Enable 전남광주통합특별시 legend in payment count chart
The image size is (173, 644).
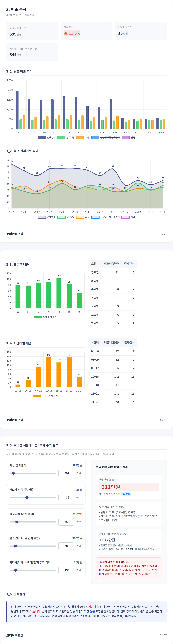pyautogui.click(x=106, y=217)
